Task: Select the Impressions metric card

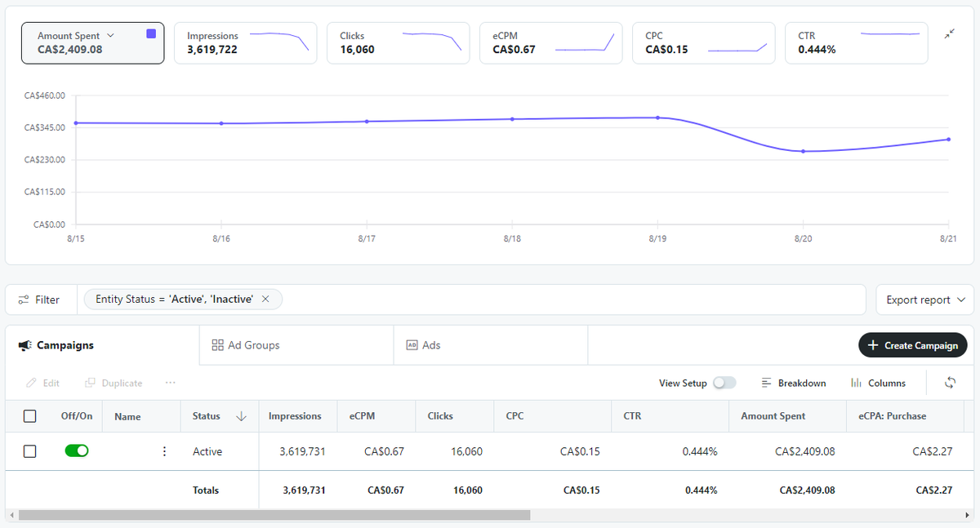Action: coord(245,42)
